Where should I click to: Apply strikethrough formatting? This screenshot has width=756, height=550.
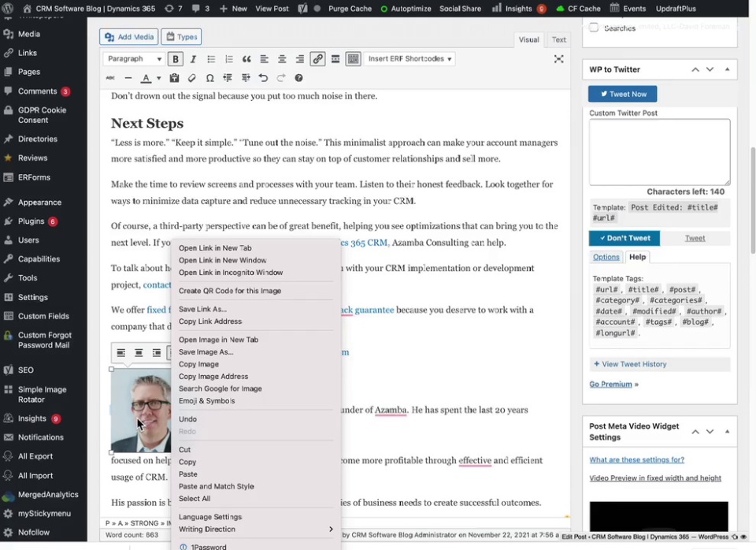click(110, 78)
